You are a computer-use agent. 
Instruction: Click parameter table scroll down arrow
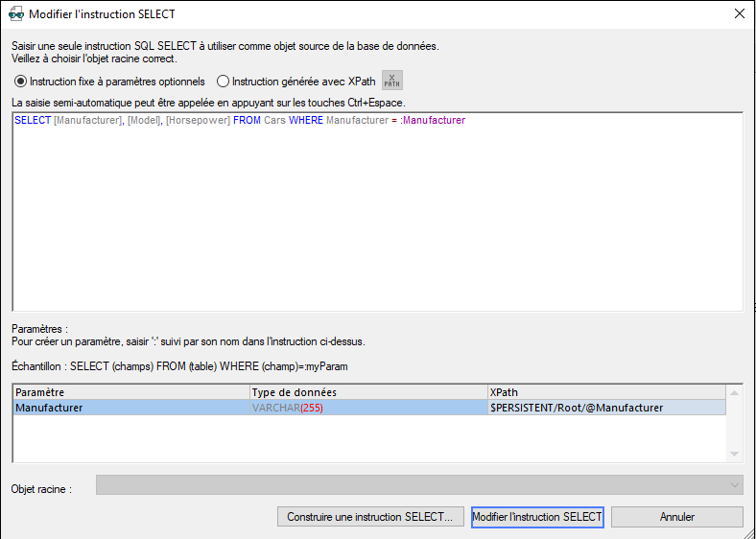pyautogui.click(x=734, y=455)
